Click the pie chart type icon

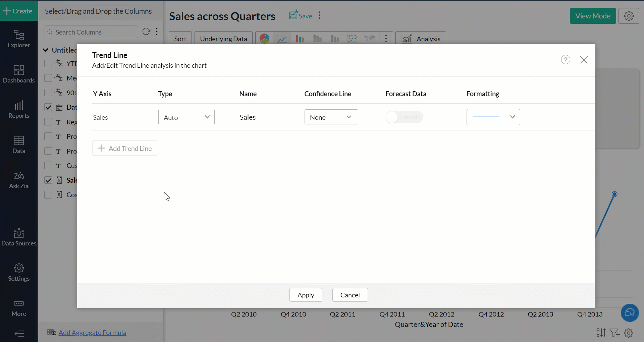[x=264, y=39]
